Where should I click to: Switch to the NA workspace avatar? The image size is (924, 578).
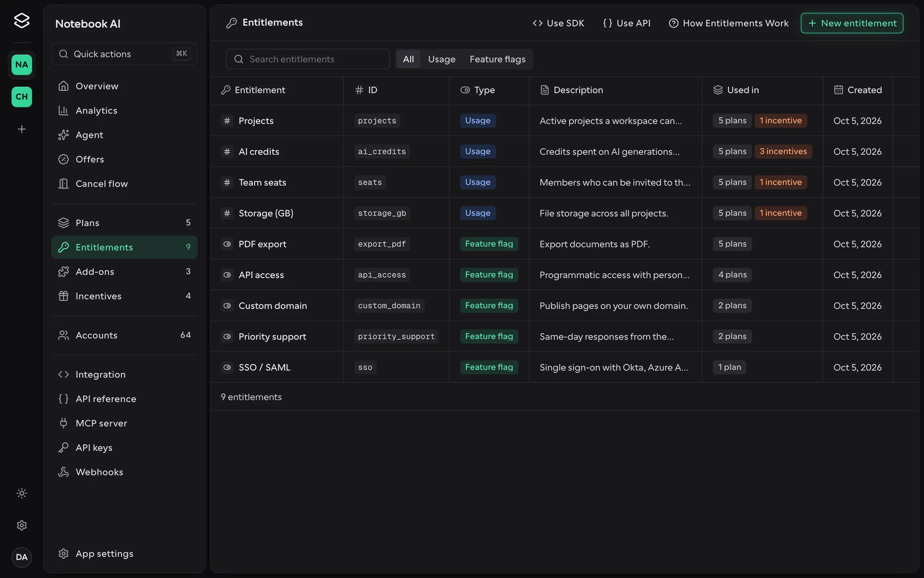coord(22,65)
